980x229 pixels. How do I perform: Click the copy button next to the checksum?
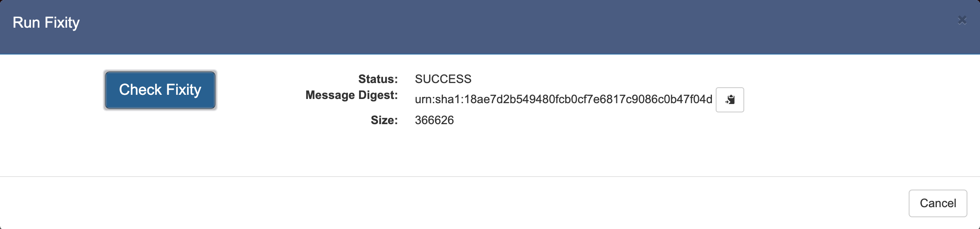coord(730,100)
